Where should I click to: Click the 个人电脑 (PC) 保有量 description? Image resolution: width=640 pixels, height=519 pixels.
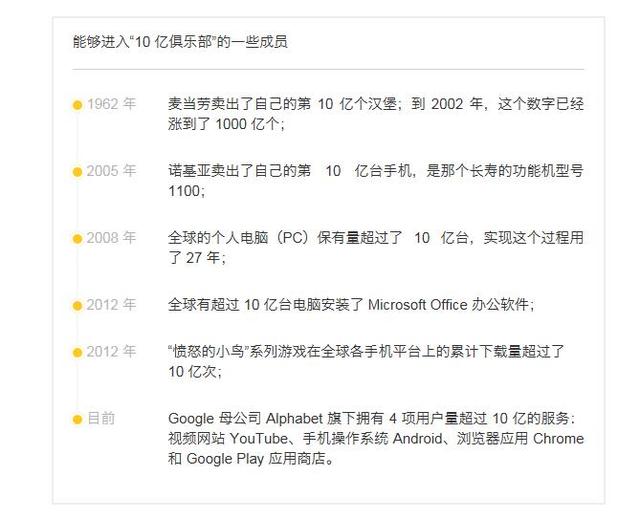tap(375, 248)
